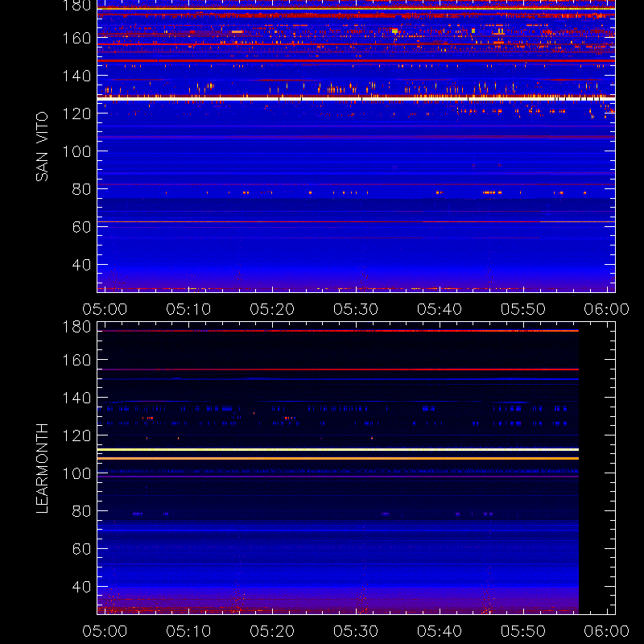644x644 pixels.
Task: Select the 100 frequency label on San Vito plot
Action: (76, 151)
